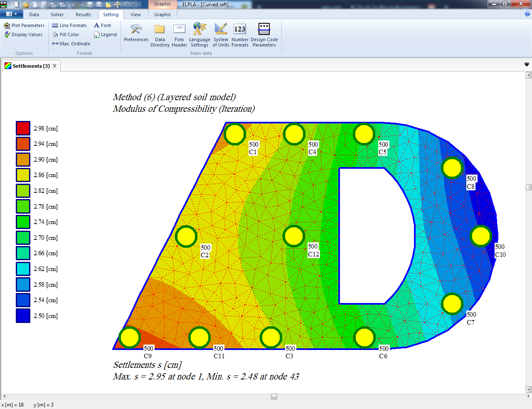Click the vertical scrollbar up arrow

pos(529,75)
